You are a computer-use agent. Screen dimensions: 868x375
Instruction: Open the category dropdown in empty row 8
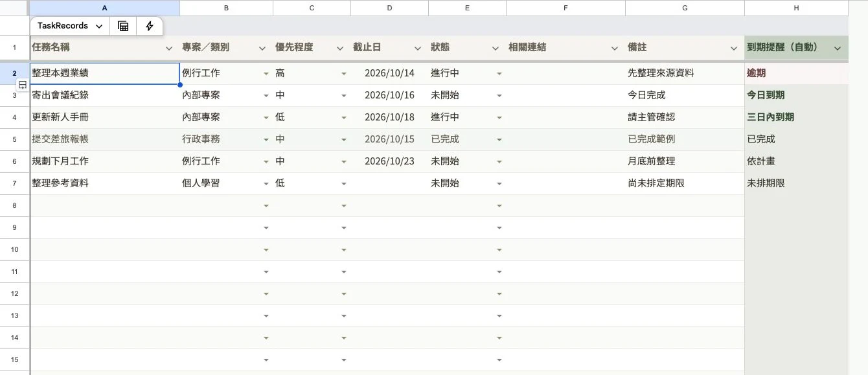266,206
